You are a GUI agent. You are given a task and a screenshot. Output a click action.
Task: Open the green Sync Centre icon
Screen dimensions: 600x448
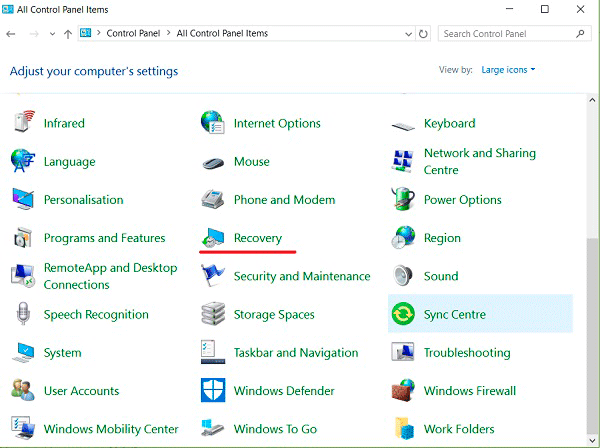coord(403,314)
